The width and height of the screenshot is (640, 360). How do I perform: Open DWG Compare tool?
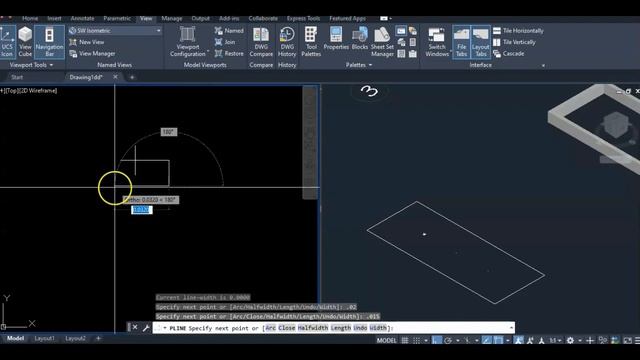tap(261, 42)
